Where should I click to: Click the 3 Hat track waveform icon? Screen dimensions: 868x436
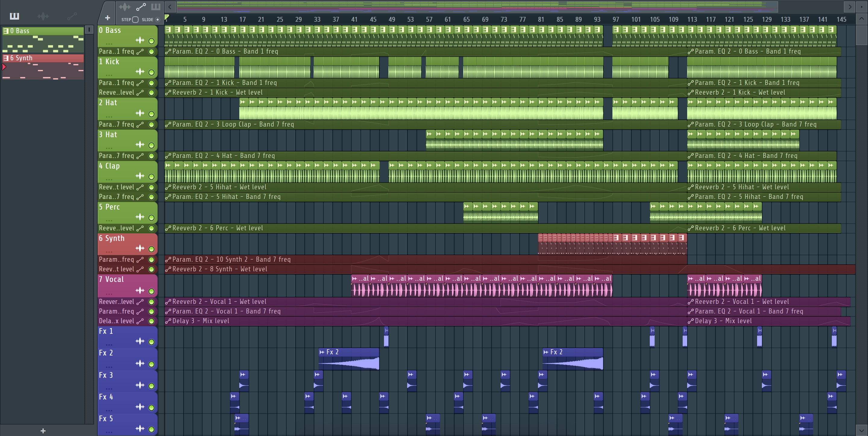click(x=140, y=145)
